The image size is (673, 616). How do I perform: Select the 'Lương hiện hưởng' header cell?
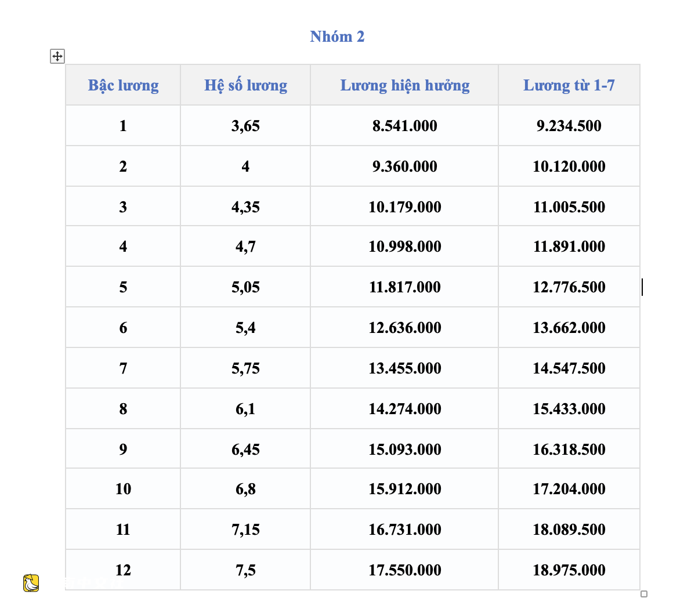[404, 85]
